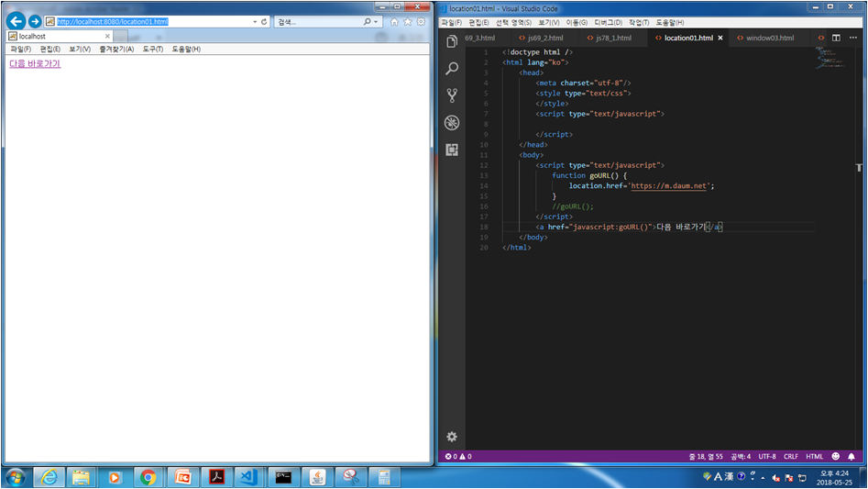Screen dimensions: 868x489
Task: Select encoding UTF-8 in status bar
Action: click(766, 456)
